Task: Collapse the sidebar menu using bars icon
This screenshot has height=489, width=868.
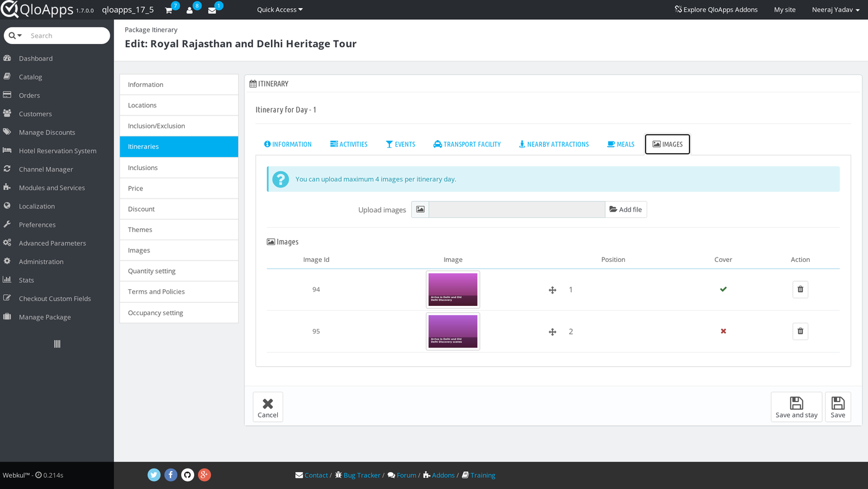Action: coord(57,344)
